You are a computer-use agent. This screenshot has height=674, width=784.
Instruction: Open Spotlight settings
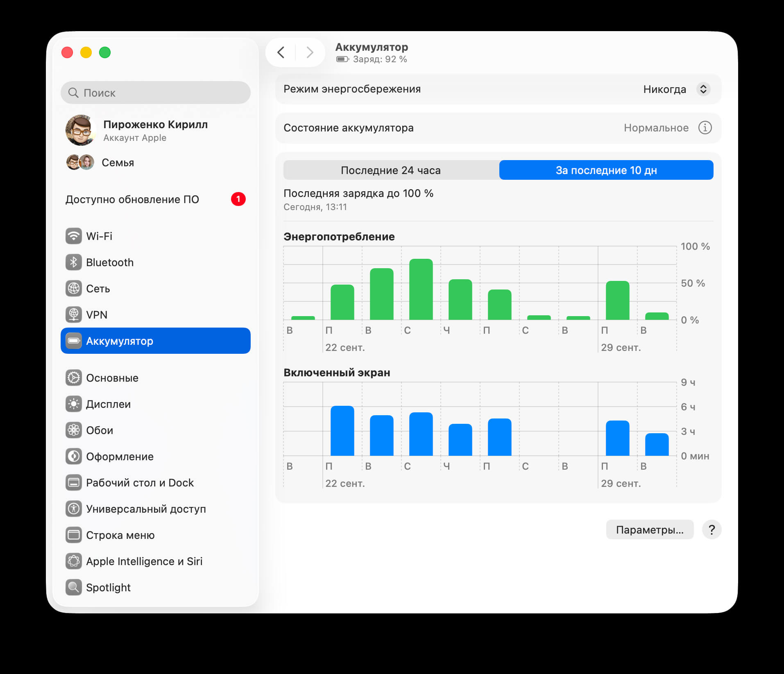[x=156, y=588]
